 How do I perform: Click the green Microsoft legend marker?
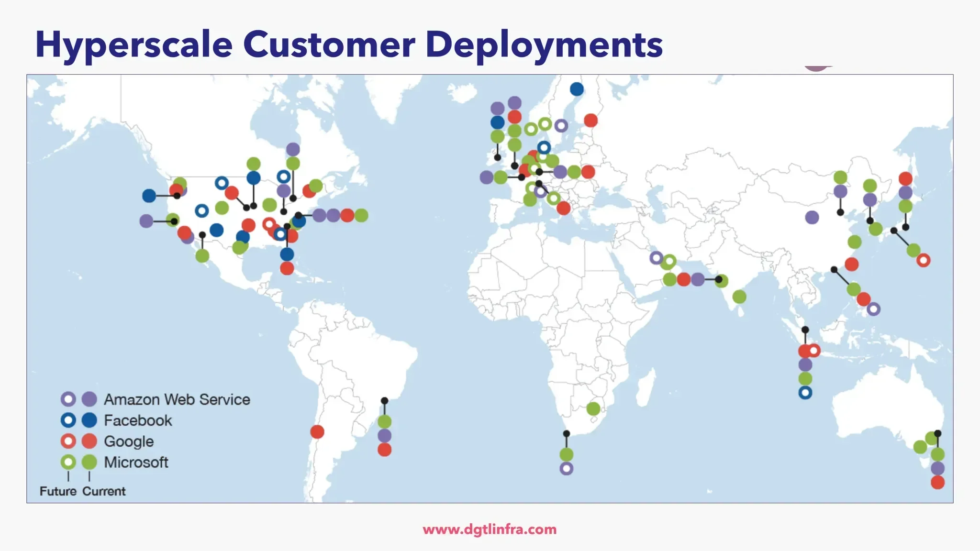click(89, 462)
